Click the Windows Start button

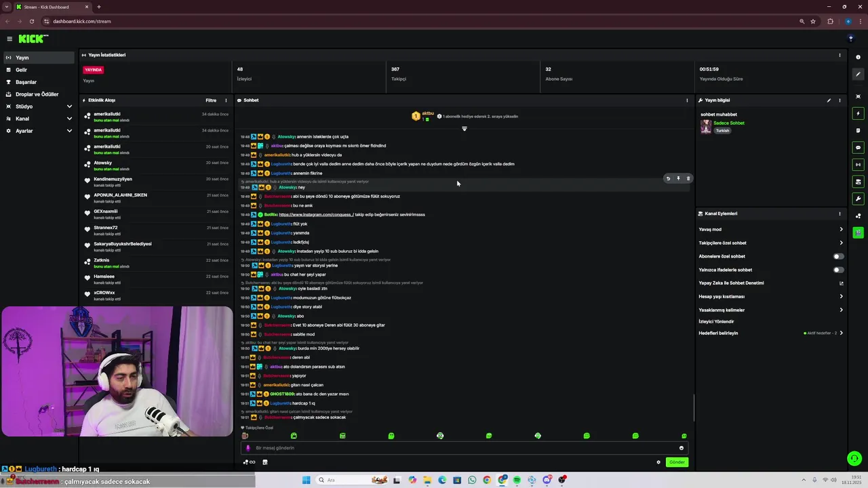(306, 480)
